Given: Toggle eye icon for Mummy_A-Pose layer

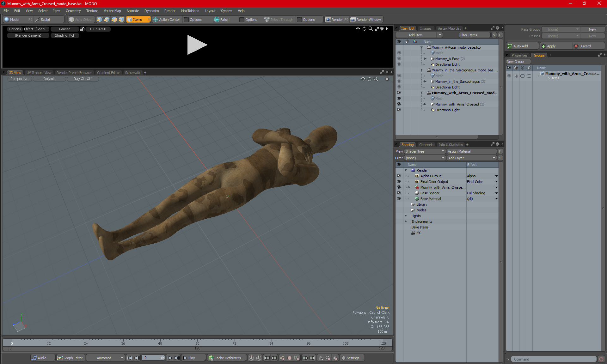Looking at the screenshot, I should tap(398, 58).
